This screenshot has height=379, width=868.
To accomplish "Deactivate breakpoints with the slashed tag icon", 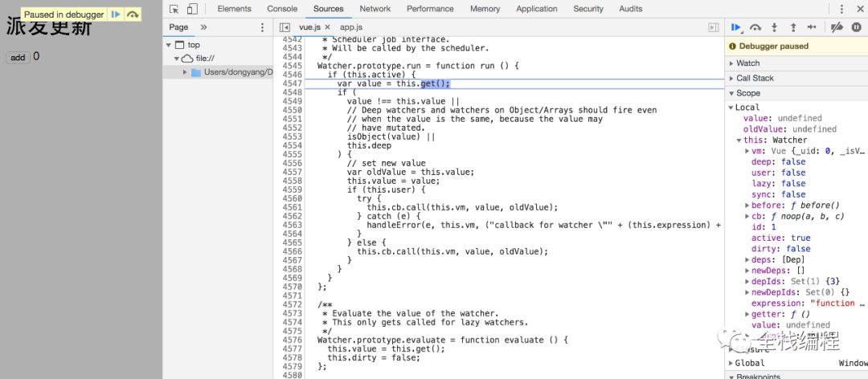I will coord(837,27).
